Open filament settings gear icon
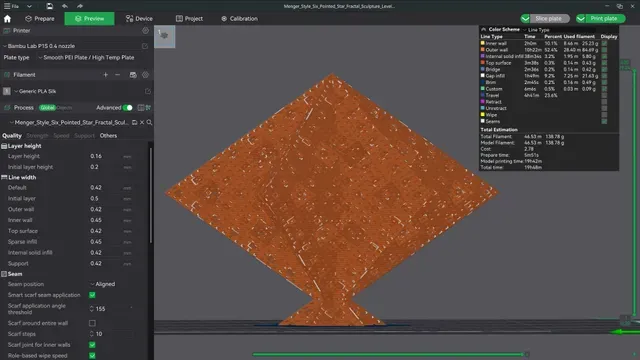Viewport: 640px width, 360px height. [145, 75]
